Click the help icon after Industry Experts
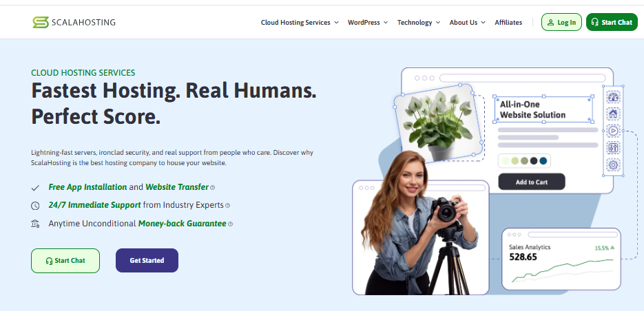This screenshot has height=311, width=644. 227,206
